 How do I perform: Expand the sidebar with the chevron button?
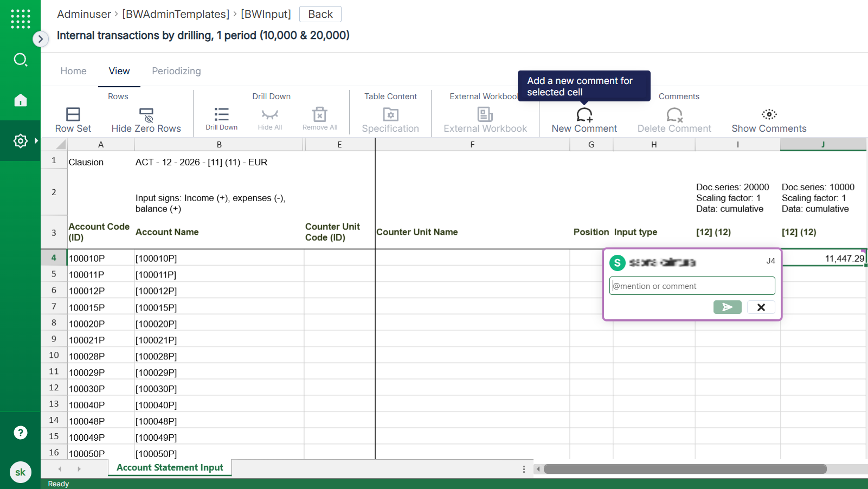click(40, 39)
